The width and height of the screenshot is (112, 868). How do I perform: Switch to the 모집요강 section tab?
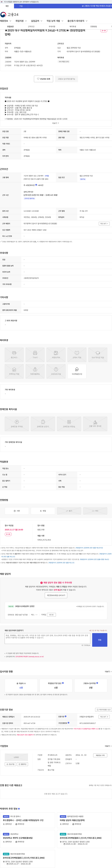tap(10, 27)
